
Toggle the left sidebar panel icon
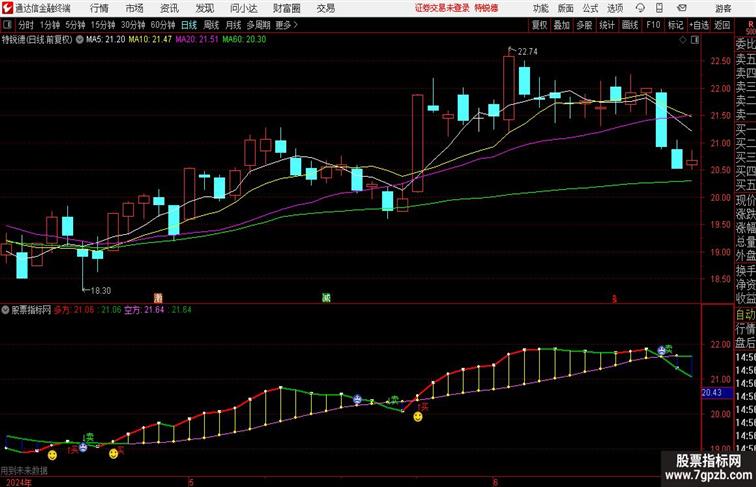[7, 25]
